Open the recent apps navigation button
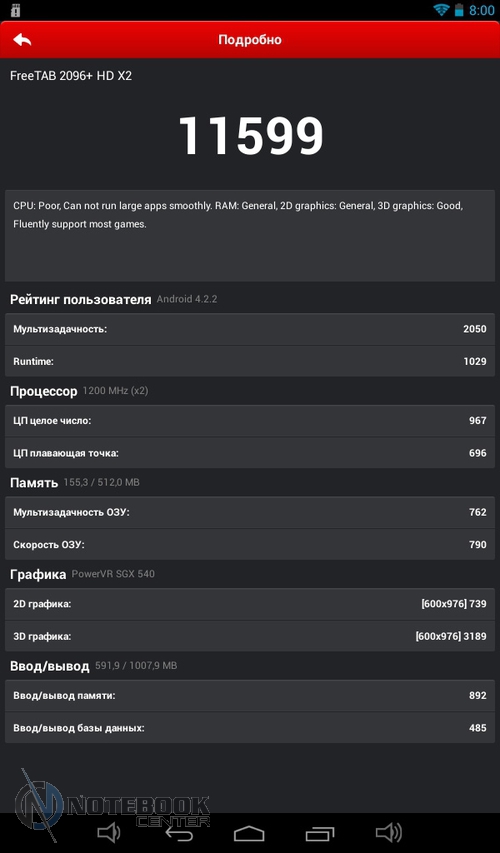Viewport: 500px width, 853px height. coord(320,833)
